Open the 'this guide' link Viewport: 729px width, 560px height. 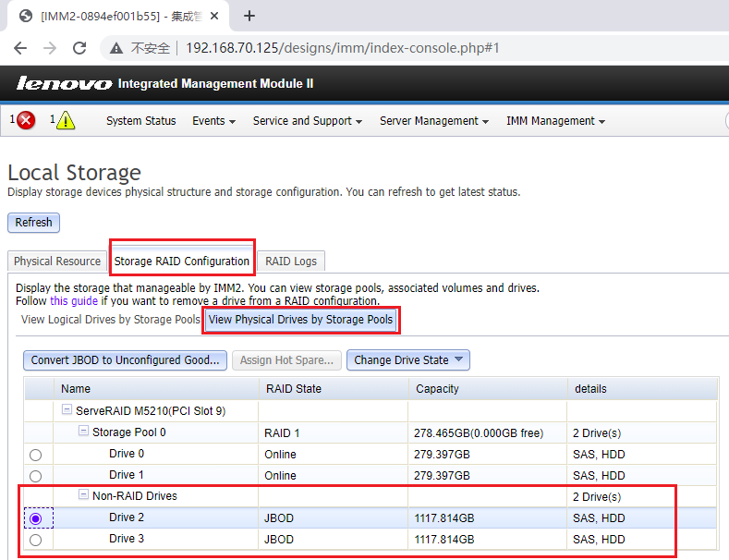click(74, 301)
